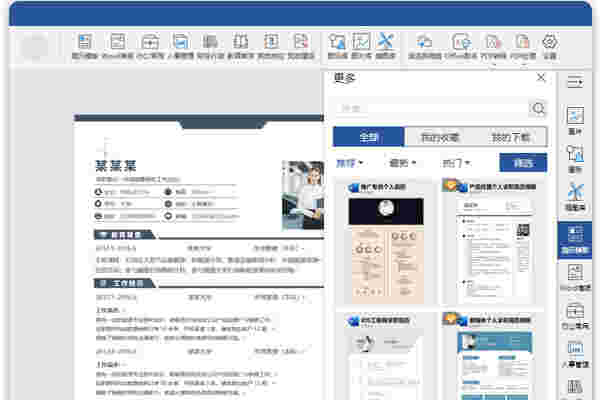Switch to the 全部 tab
This screenshot has height=400, width=600.
(x=368, y=137)
